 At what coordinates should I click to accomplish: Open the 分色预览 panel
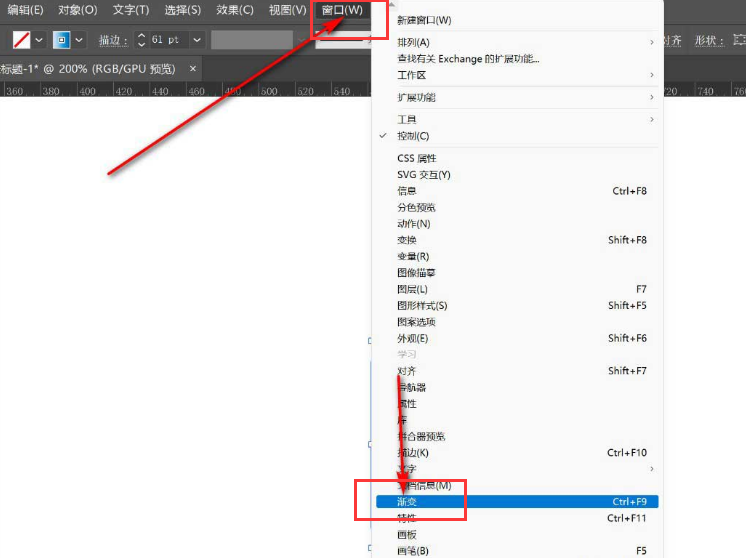coord(517,207)
